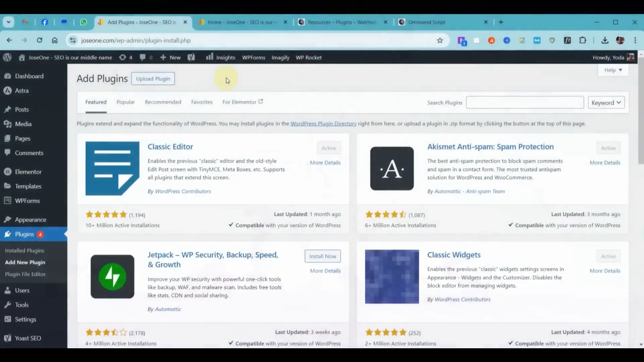644x362 pixels.
Task: Open the tab search chevron in Chrome
Action: [9, 22]
